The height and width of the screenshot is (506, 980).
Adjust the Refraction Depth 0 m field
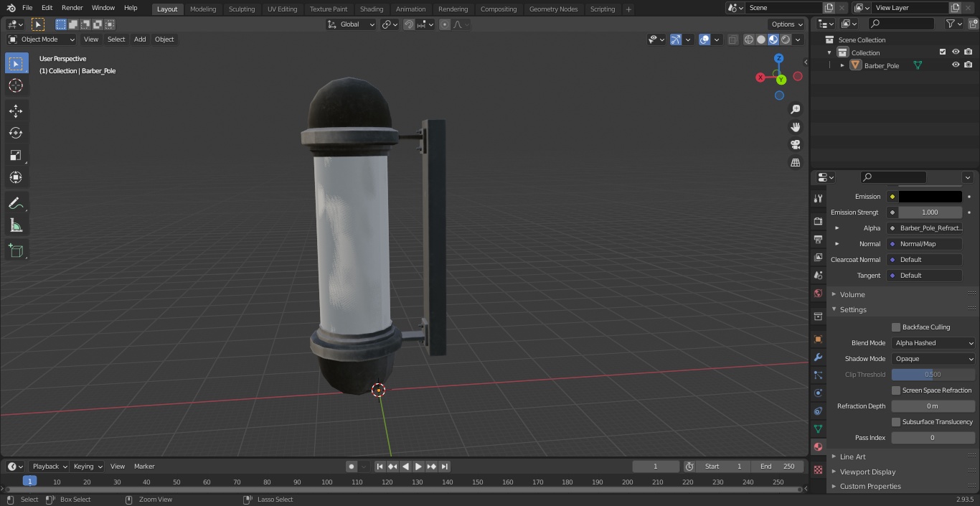(933, 406)
